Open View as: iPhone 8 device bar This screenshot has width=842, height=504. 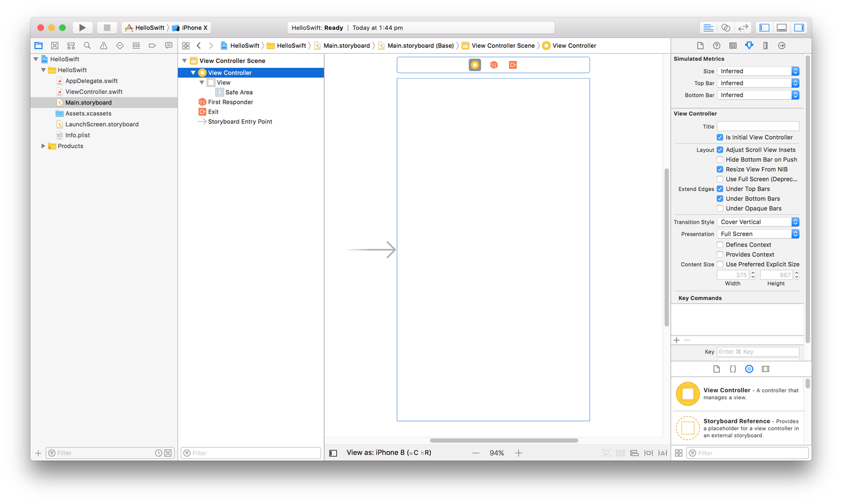(389, 453)
